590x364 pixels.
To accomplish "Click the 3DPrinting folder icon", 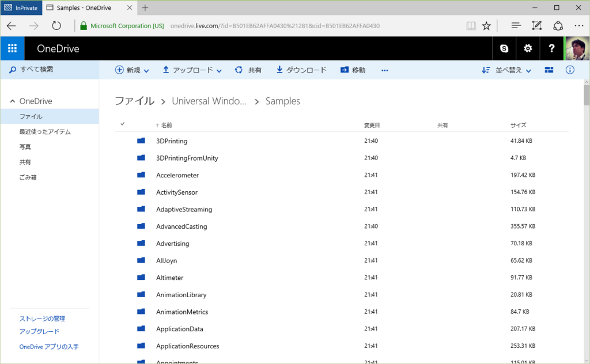I will (141, 141).
